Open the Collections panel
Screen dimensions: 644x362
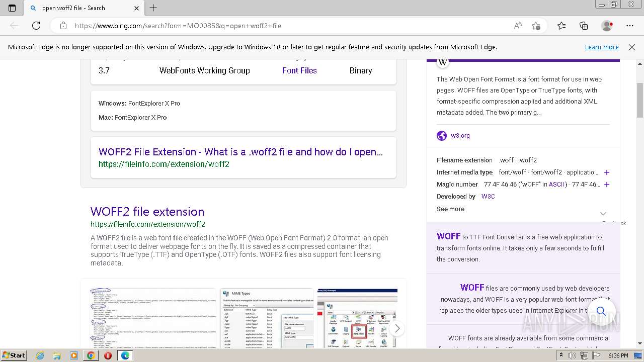tap(584, 26)
